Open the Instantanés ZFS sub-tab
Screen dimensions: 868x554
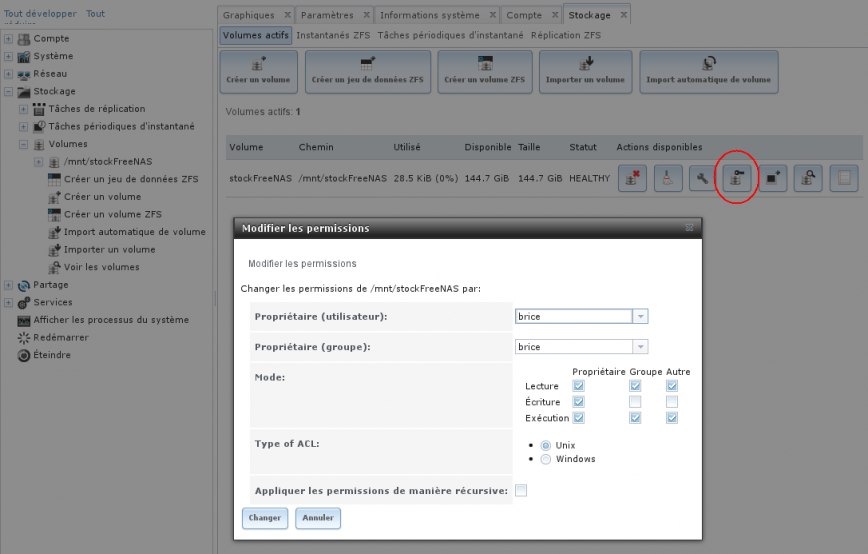point(333,35)
